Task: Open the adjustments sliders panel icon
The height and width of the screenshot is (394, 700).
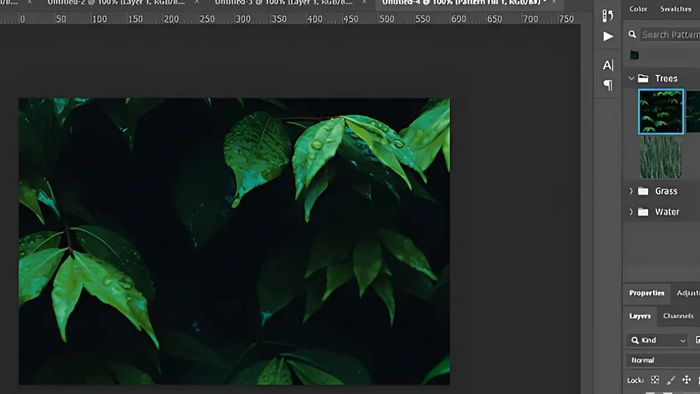Action: pyautogui.click(x=608, y=16)
